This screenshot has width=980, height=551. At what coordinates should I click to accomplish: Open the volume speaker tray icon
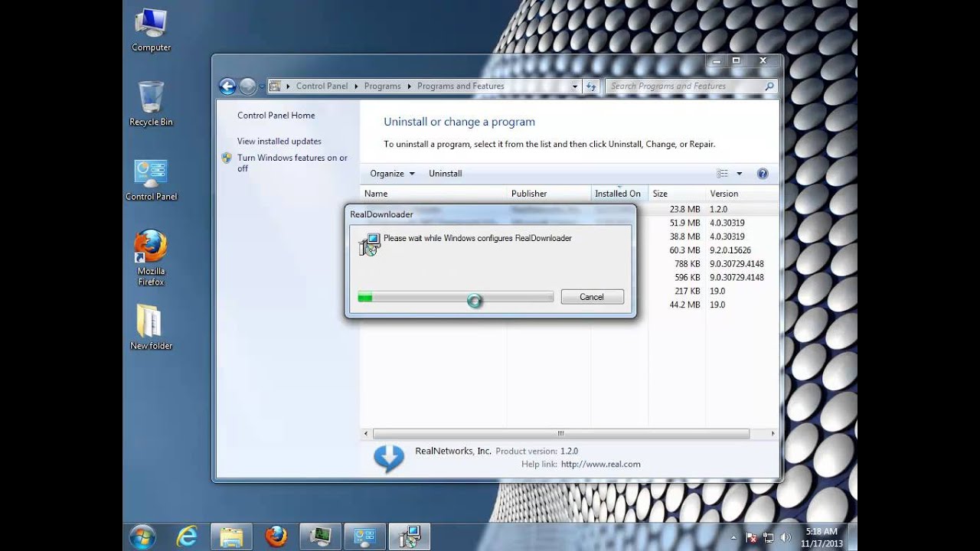784,537
